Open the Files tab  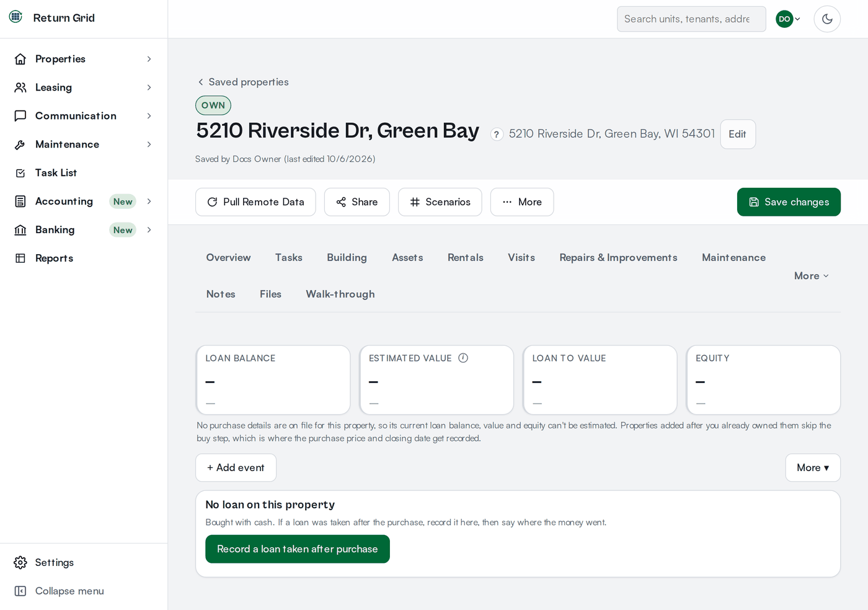(270, 294)
